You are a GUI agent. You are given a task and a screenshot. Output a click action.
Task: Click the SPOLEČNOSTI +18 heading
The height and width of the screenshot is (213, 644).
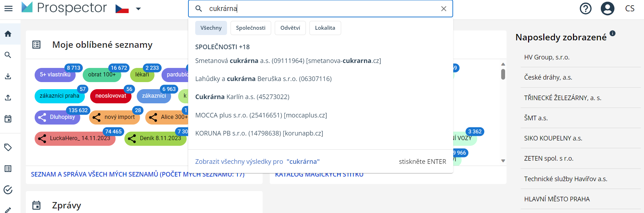coord(222,47)
